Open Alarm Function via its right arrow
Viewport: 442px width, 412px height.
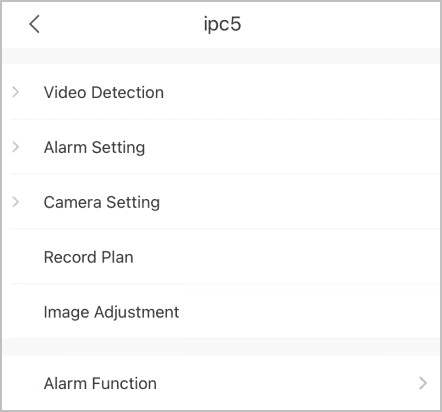tap(423, 383)
